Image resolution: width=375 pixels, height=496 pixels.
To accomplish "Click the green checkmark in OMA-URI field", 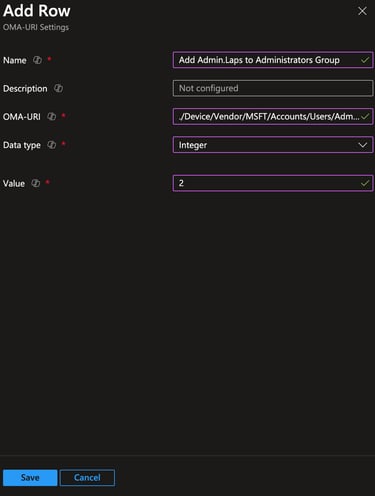I will coord(365,116).
